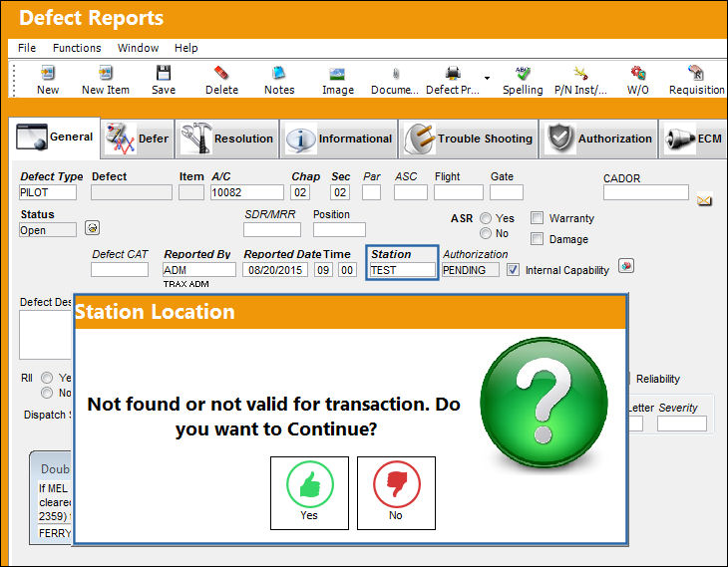The height and width of the screenshot is (567, 728).
Task: Open the Requisition toolbar icon
Action: click(x=696, y=73)
